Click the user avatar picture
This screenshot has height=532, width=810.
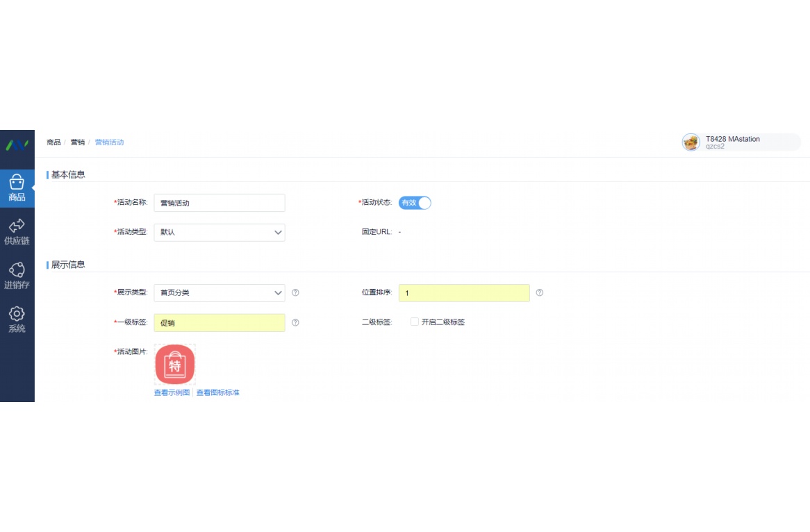[x=691, y=142]
